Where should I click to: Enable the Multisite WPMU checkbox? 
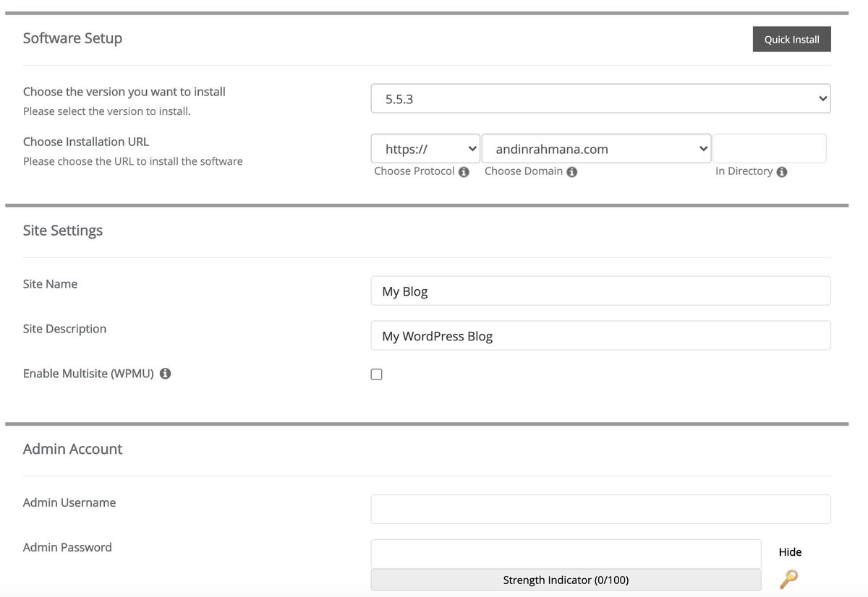(376, 374)
